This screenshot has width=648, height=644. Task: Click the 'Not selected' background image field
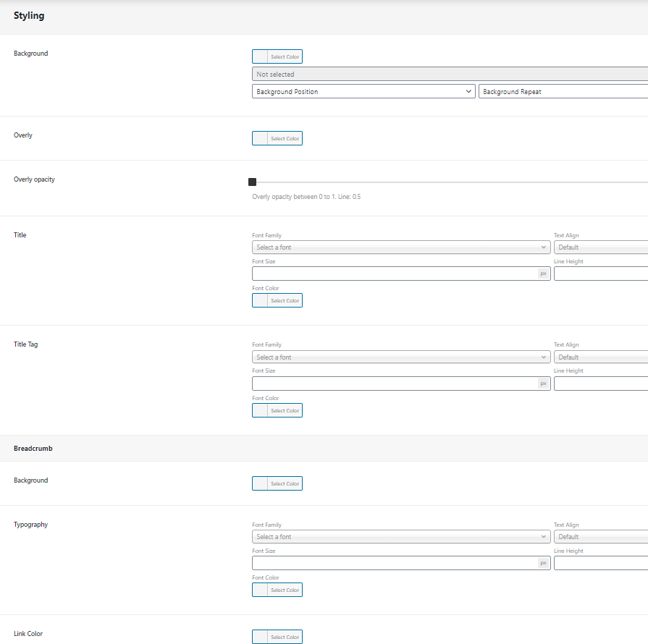(x=449, y=74)
